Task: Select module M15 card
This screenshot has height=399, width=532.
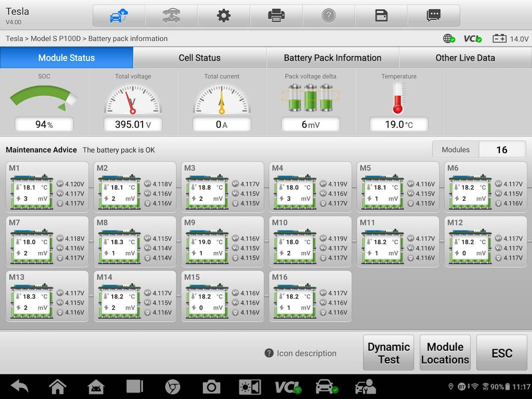Action: [x=222, y=296]
